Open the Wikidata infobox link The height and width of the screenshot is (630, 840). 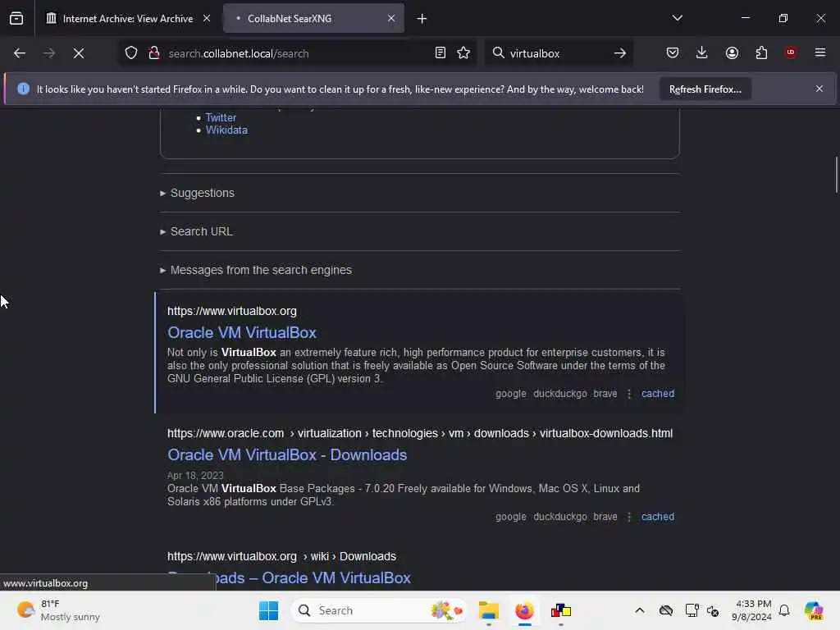coord(226,130)
